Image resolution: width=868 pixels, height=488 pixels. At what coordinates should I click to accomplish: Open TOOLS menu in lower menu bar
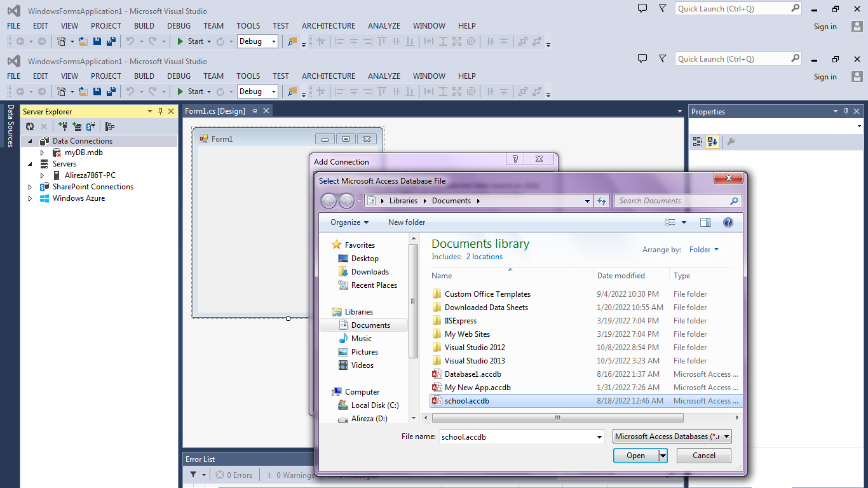pyautogui.click(x=248, y=76)
